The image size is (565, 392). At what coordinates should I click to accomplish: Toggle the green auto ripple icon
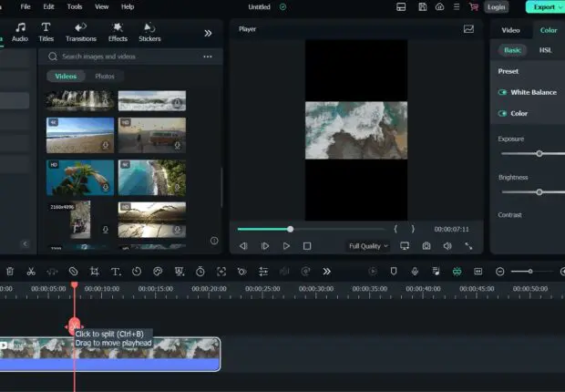(x=457, y=271)
